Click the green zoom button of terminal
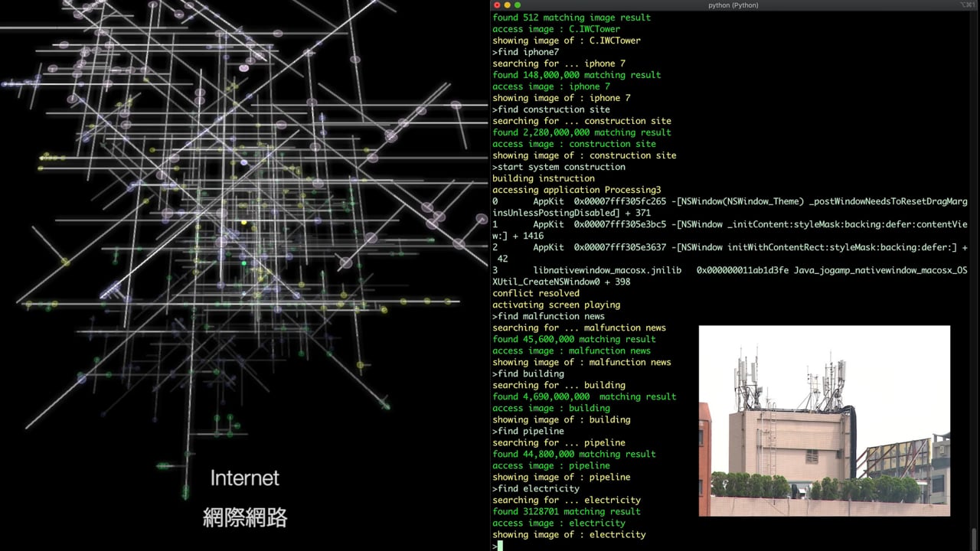Image resolution: width=980 pixels, height=551 pixels. pyautogui.click(x=518, y=5)
